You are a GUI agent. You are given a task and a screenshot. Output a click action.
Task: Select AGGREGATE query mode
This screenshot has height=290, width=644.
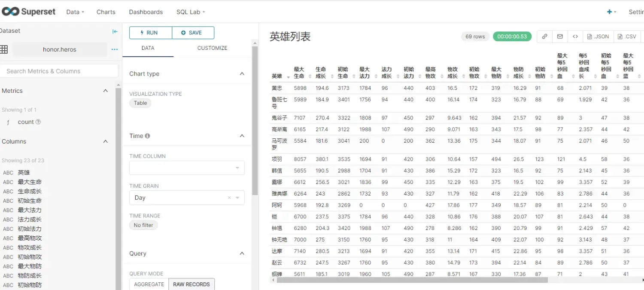coord(149,284)
